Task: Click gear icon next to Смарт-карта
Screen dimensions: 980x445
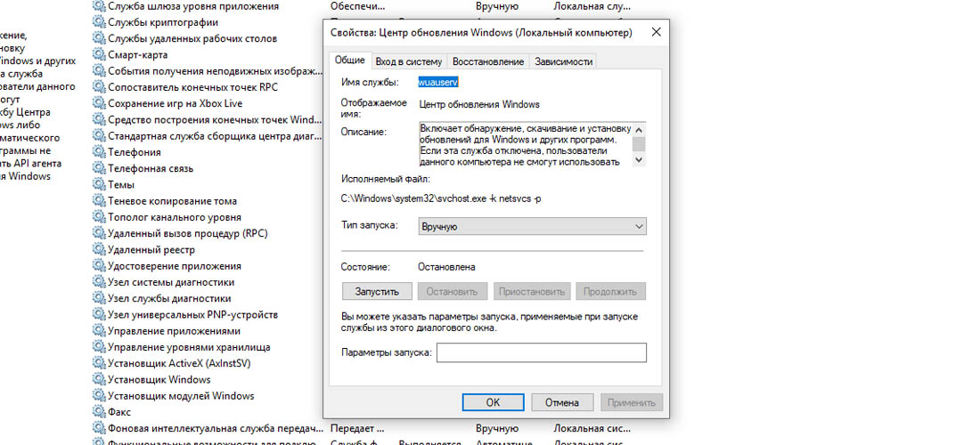Action: 99,55
